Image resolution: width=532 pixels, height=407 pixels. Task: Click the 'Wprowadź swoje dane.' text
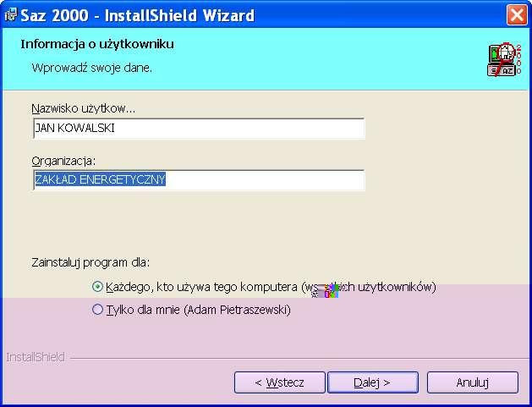(92, 68)
